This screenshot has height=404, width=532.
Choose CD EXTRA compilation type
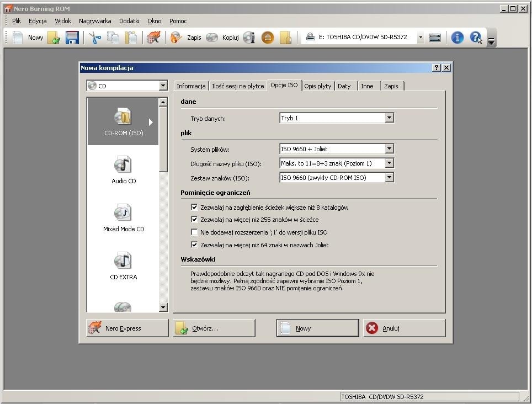click(x=123, y=267)
